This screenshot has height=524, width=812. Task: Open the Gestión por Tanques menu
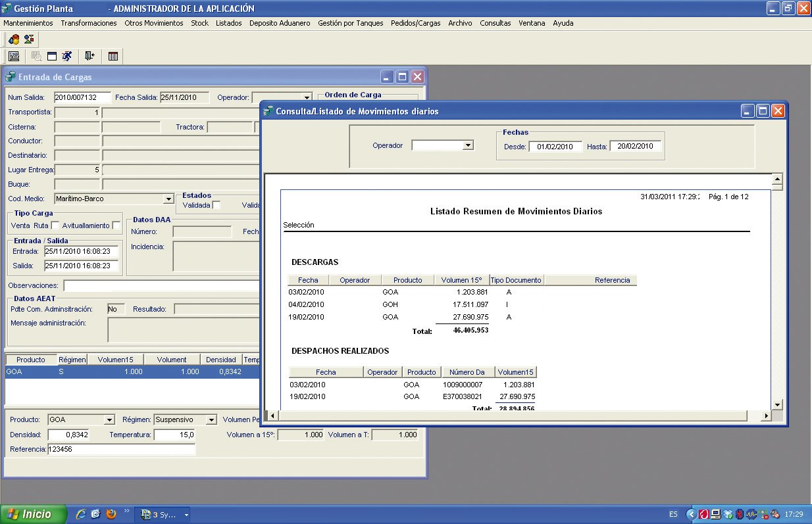pos(350,23)
